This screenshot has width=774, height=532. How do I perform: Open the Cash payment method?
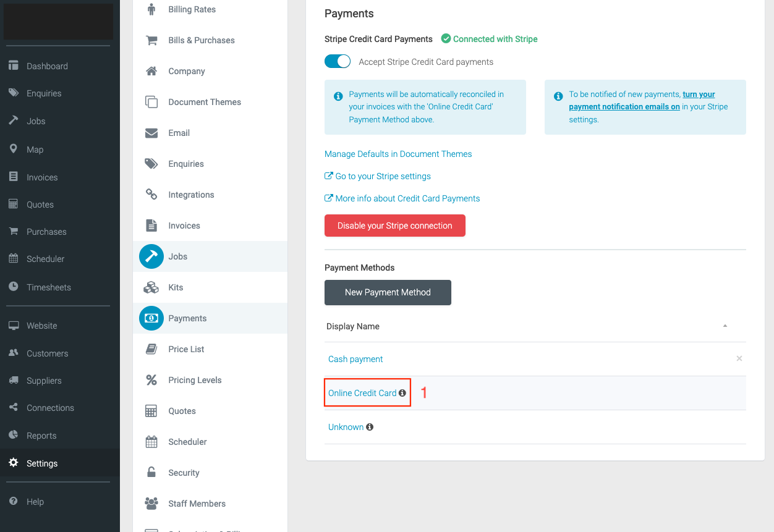(355, 359)
